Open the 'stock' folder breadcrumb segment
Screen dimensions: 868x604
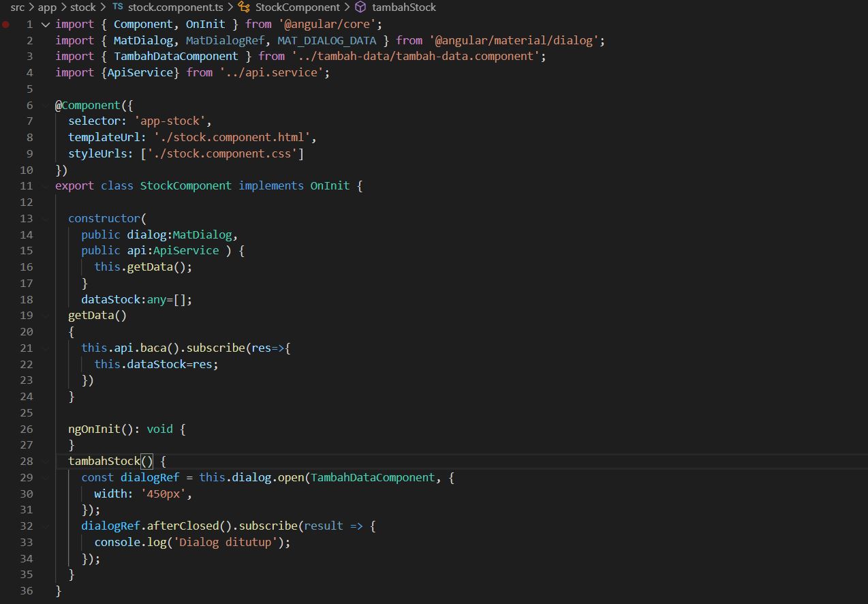pyautogui.click(x=83, y=7)
